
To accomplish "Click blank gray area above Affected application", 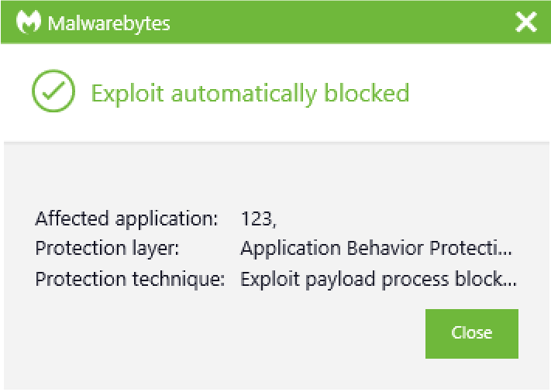I will 232,174.
